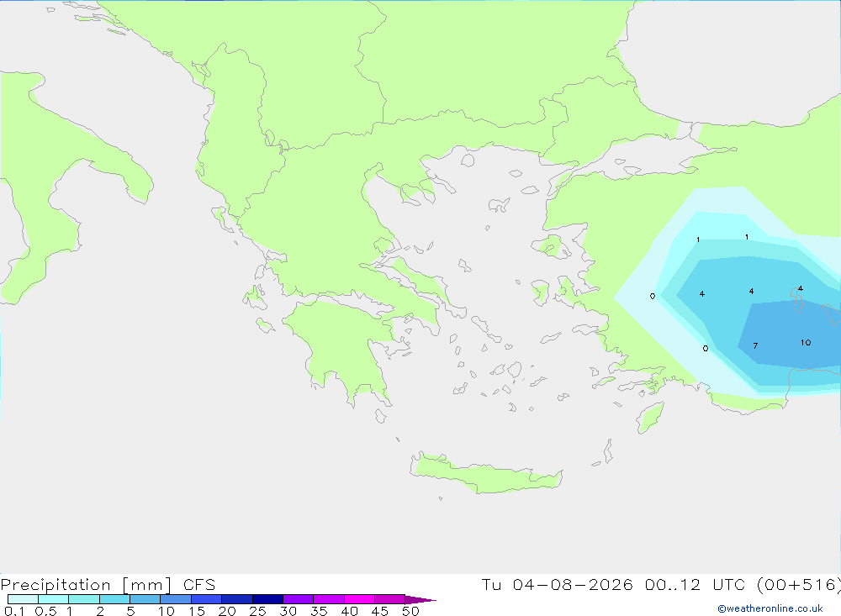Click the '0.1' legend scale label
The image size is (841, 616).
pos(14,611)
